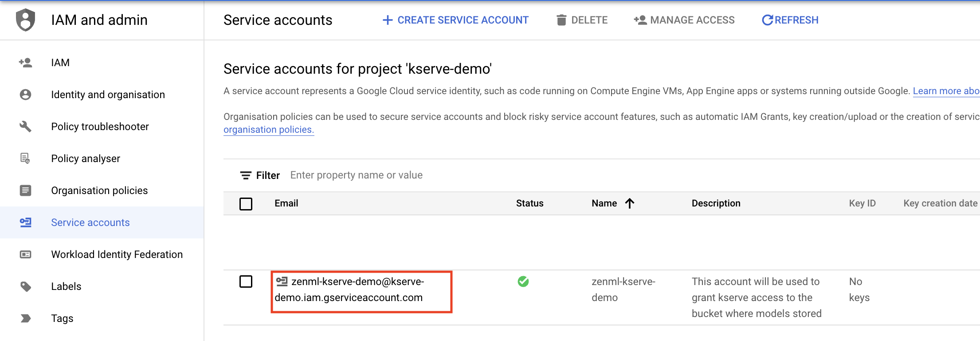The width and height of the screenshot is (980, 341).
Task: Click the filter lines icon
Action: (246, 175)
